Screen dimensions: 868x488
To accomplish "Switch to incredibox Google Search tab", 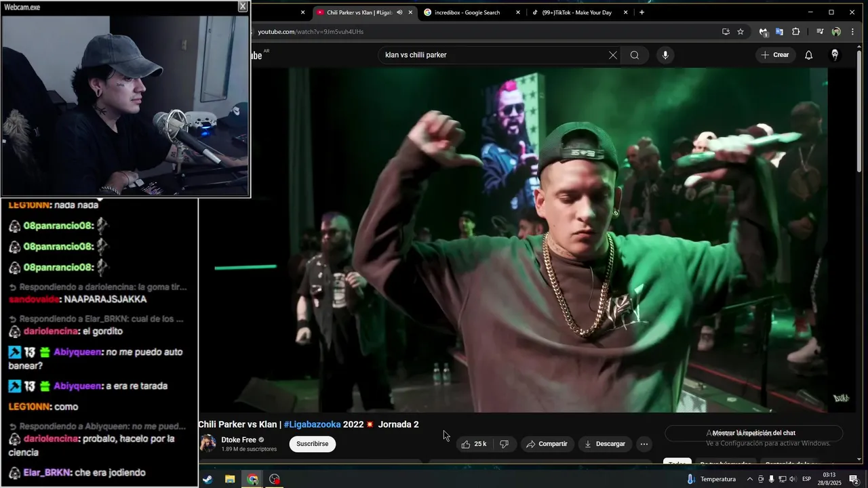I will [467, 12].
